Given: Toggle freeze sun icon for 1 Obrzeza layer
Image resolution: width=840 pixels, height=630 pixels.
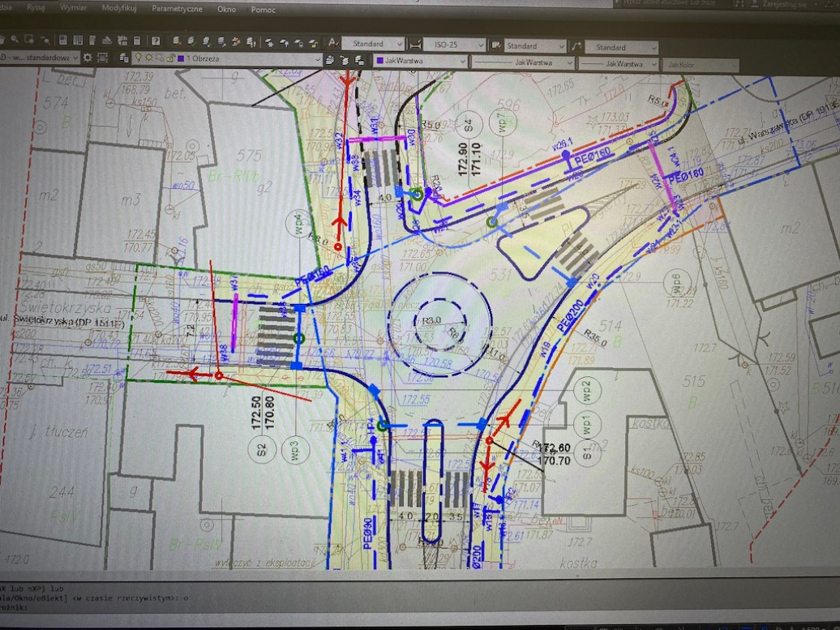Looking at the screenshot, I should pyautogui.click(x=148, y=58).
